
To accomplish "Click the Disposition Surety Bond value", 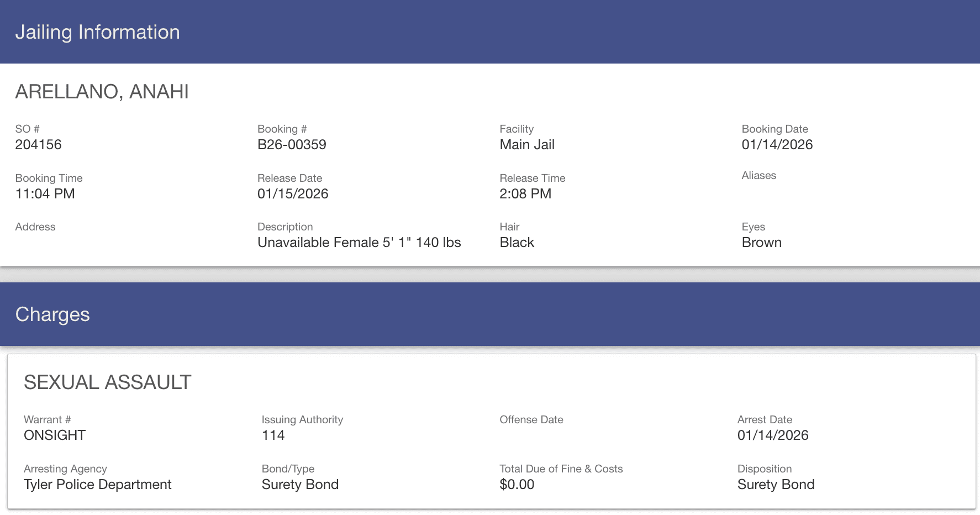I will (776, 485).
